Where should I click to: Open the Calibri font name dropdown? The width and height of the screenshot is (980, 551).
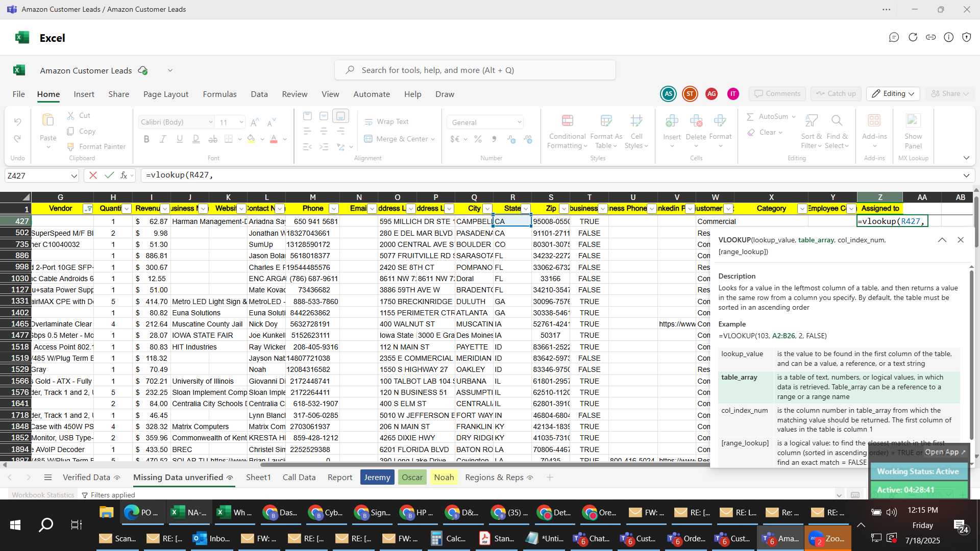[x=210, y=122]
